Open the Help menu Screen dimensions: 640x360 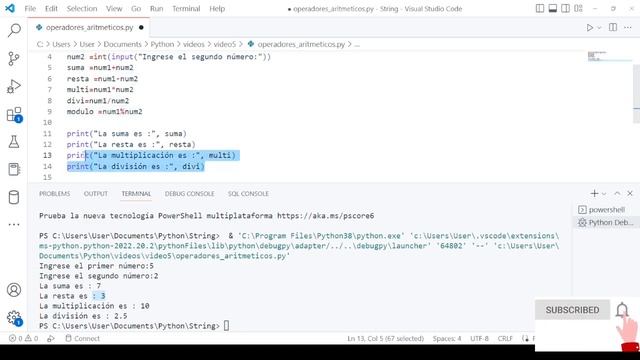217,9
